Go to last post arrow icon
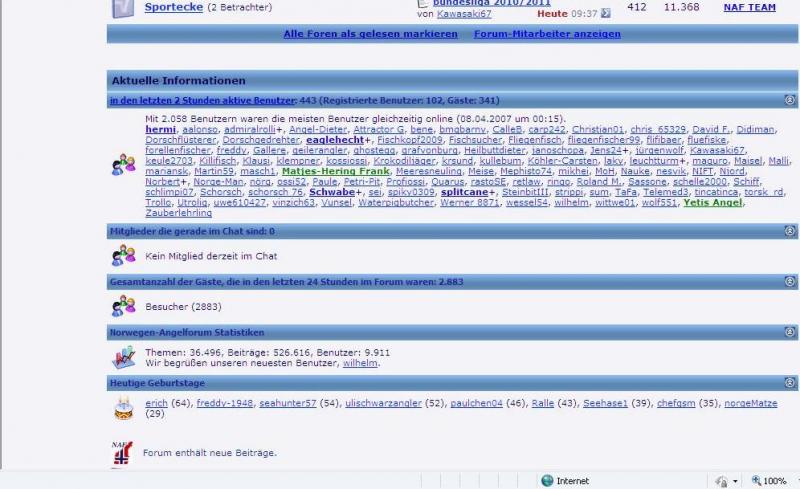800x489 pixels. pyautogui.click(x=606, y=14)
